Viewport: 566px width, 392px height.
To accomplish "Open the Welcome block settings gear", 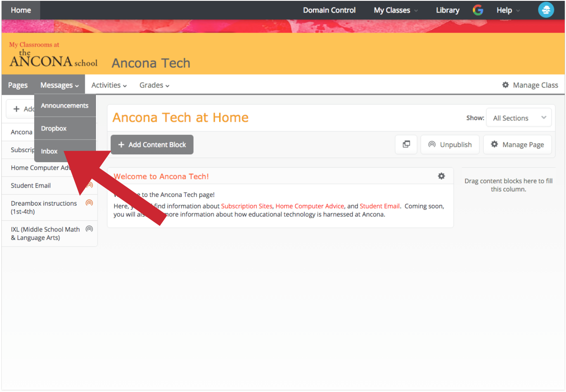I will tap(441, 176).
